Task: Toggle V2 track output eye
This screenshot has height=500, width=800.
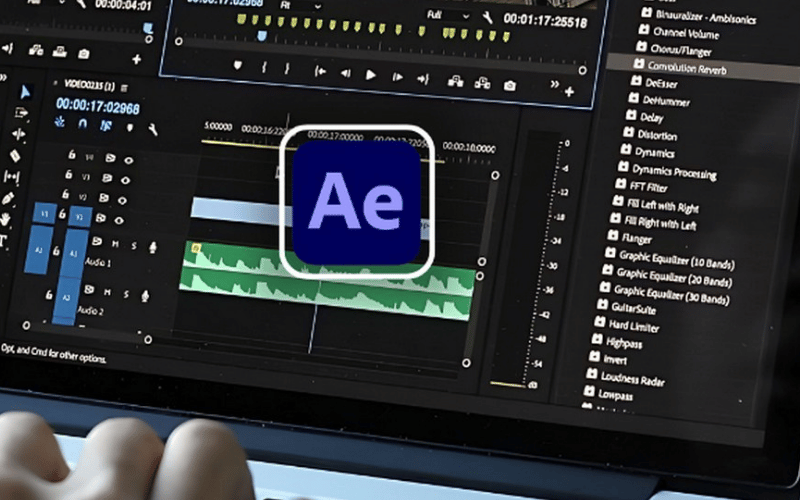Action: coord(122,201)
